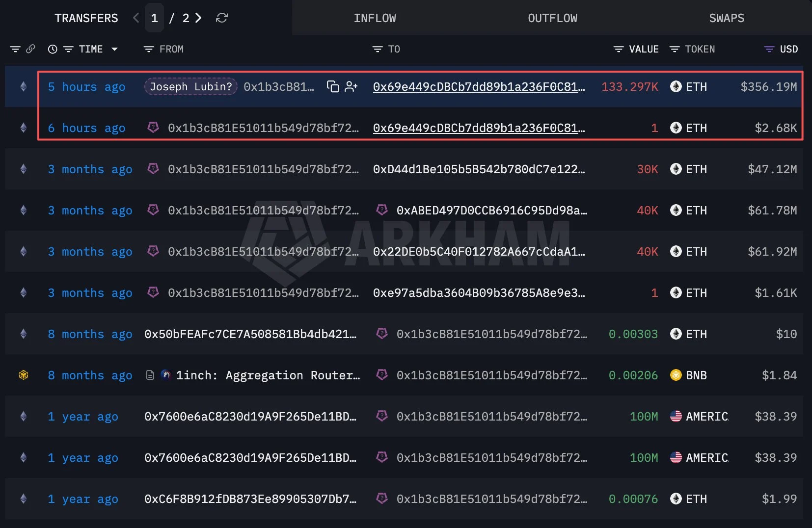Select the TRANSFERS tab
812x528 pixels.
(86, 18)
